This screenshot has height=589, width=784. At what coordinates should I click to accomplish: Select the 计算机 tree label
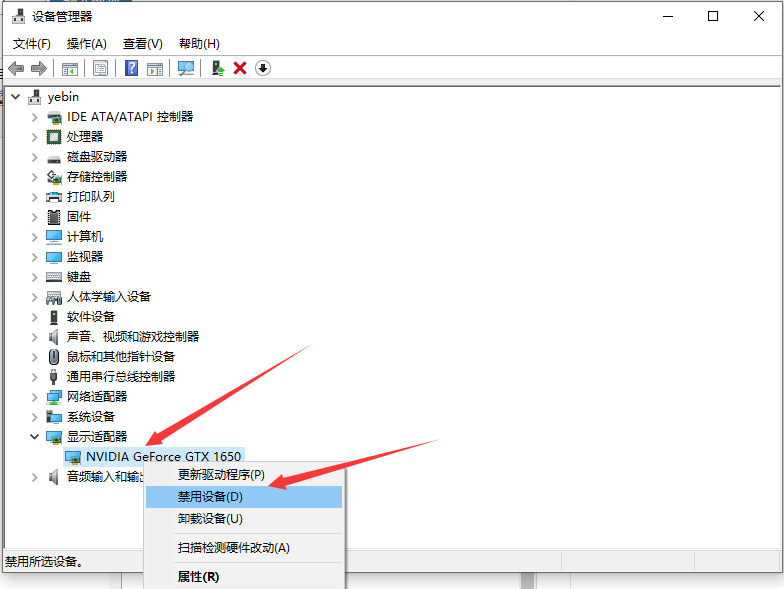[x=85, y=236]
